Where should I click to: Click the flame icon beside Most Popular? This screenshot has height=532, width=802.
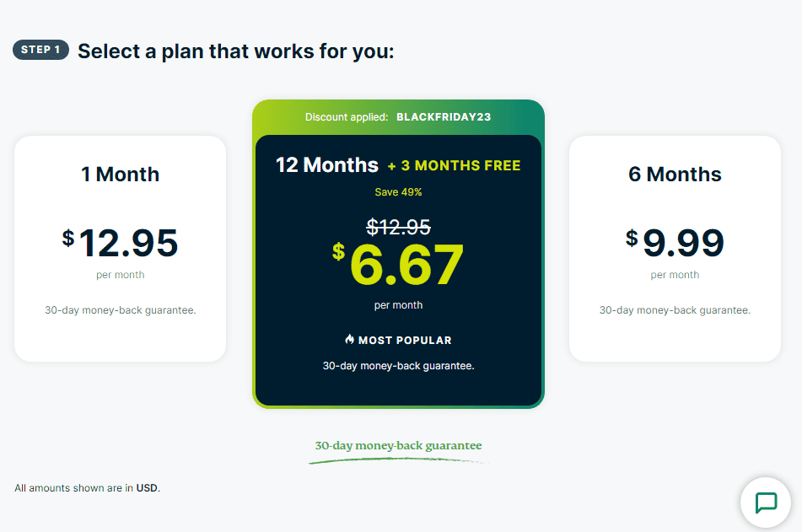point(350,340)
